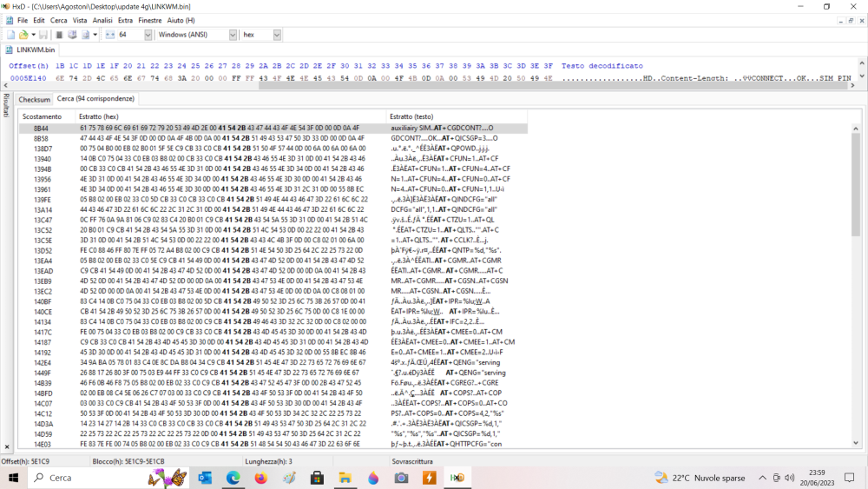
Task: Expand the bytes per row dropdown
Action: (x=146, y=35)
